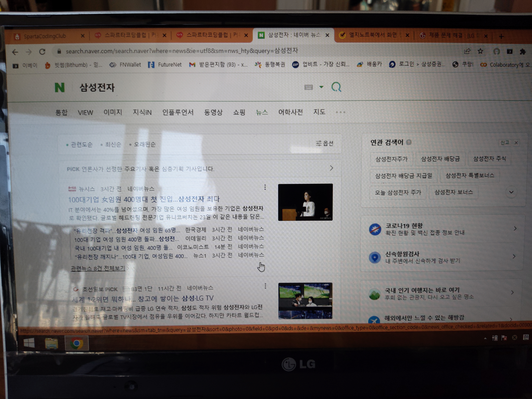Open a new browser tab with plus
532x399 pixels.
click(x=501, y=36)
